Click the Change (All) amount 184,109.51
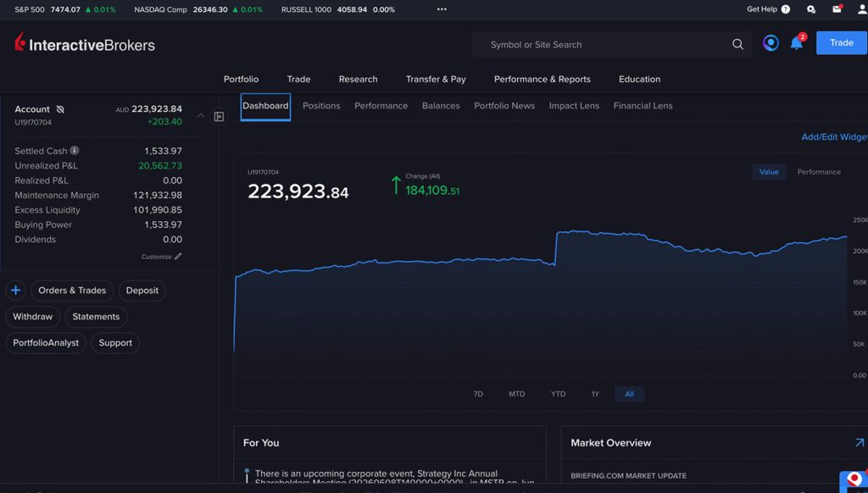Image resolution: width=868 pixels, height=493 pixels. [x=432, y=191]
